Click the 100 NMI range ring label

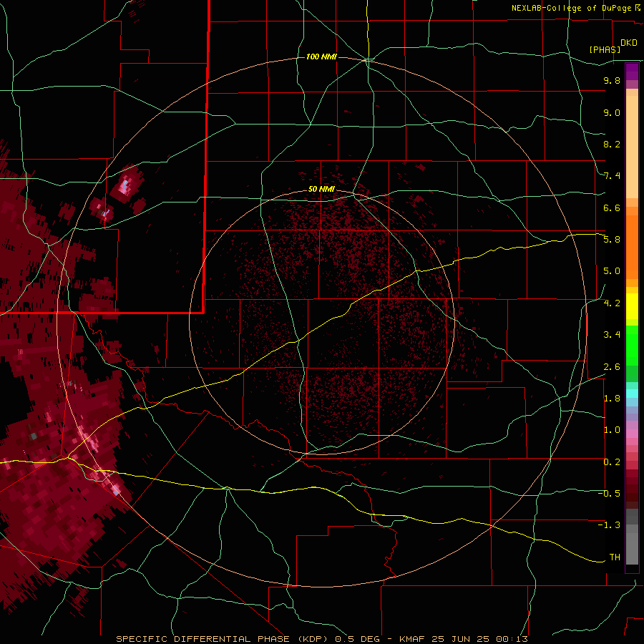coord(321,57)
